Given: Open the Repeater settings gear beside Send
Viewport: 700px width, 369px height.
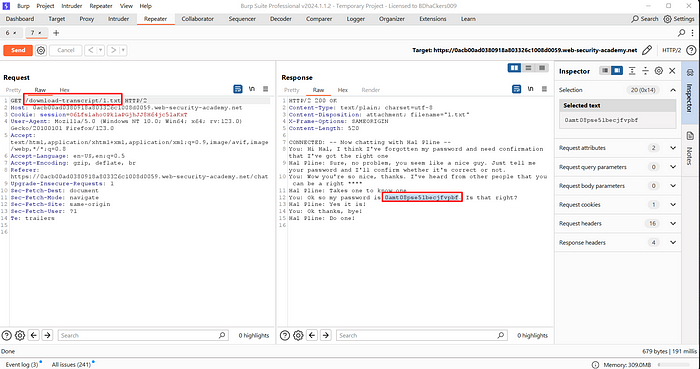Looking at the screenshot, I should (41, 50).
